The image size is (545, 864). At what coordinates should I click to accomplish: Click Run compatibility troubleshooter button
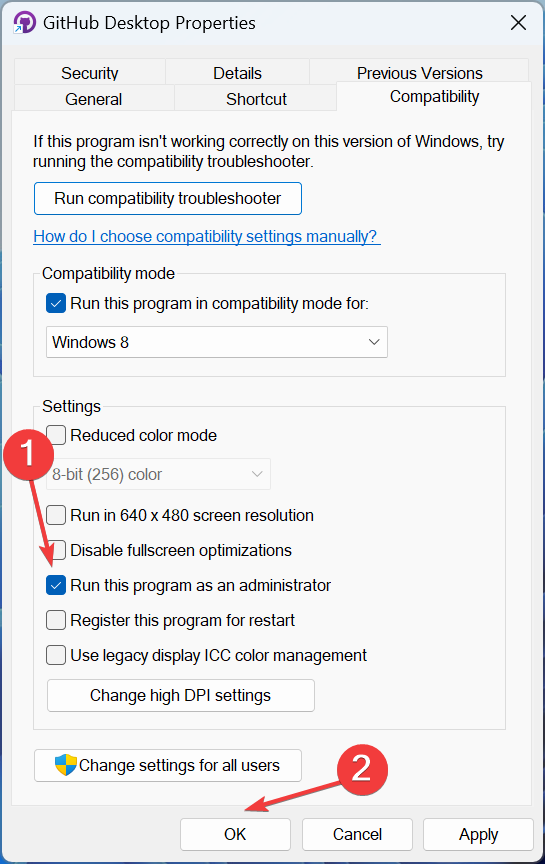pos(168,198)
